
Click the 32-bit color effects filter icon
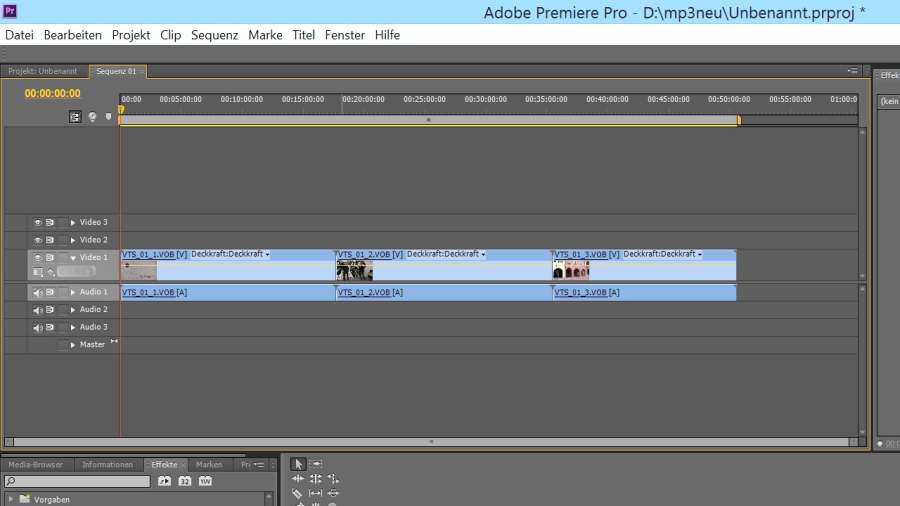(185, 481)
